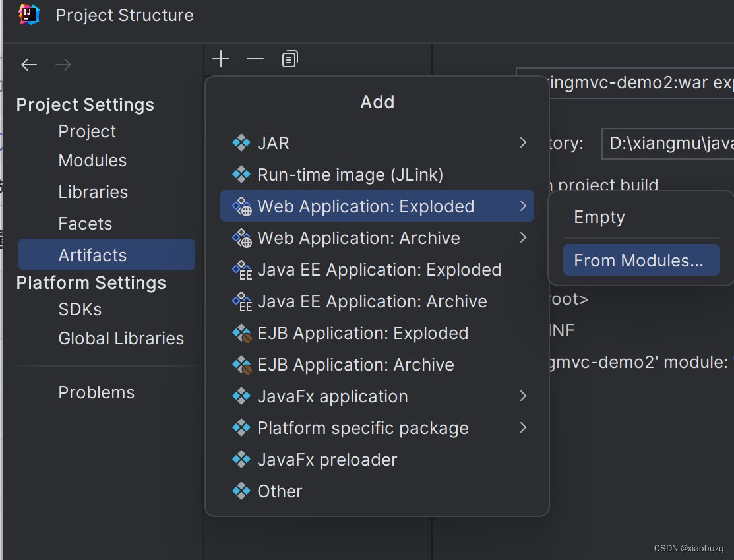Click the EJB Application: Exploded icon
The image size is (734, 560).
pyautogui.click(x=242, y=333)
